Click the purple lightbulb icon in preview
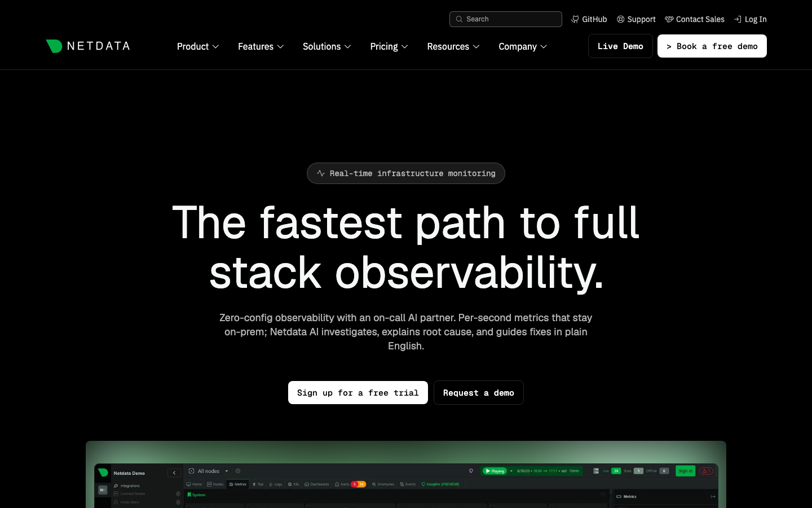 [471, 471]
